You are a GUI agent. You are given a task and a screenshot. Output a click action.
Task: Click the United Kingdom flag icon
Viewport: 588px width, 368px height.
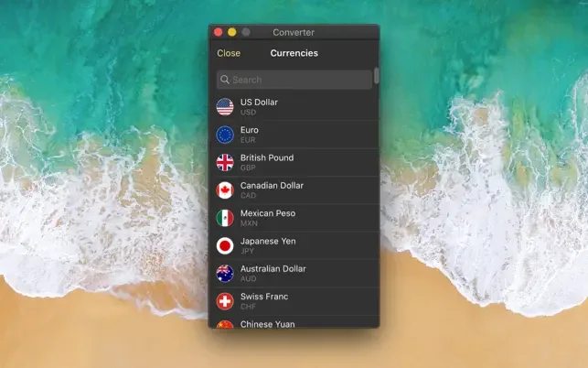click(225, 163)
